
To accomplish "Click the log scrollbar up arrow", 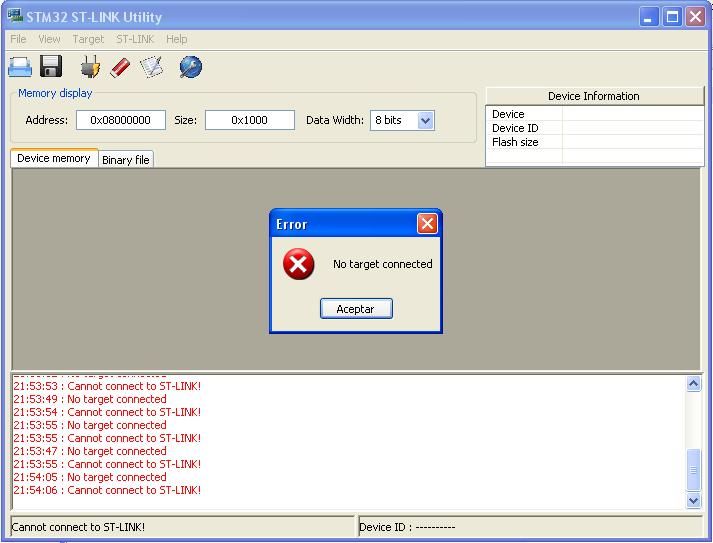I will [693, 384].
